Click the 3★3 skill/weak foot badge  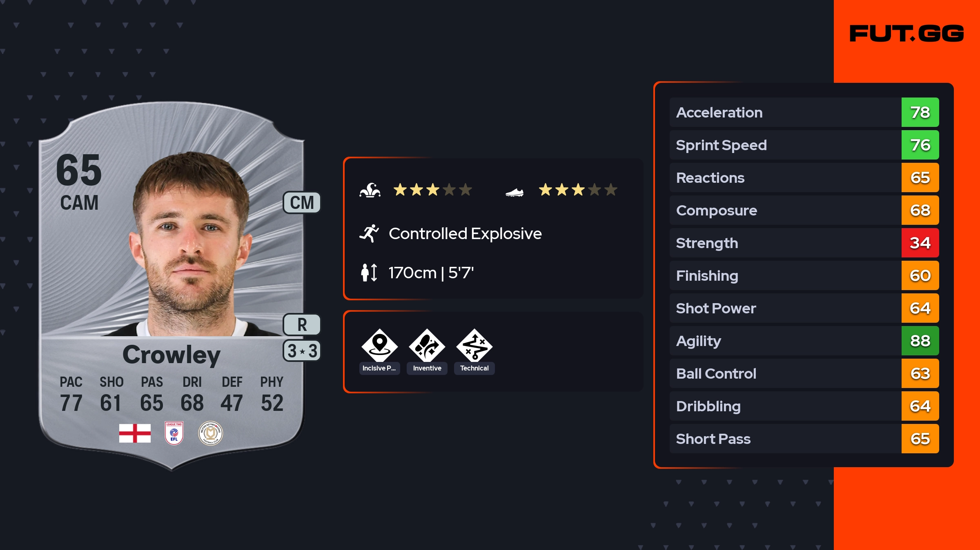pyautogui.click(x=302, y=351)
